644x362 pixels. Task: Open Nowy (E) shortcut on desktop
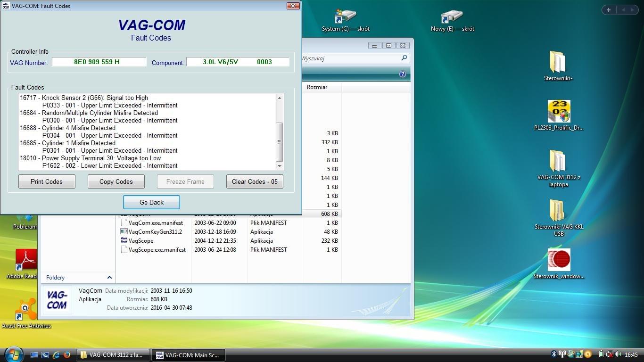[452, 20]
